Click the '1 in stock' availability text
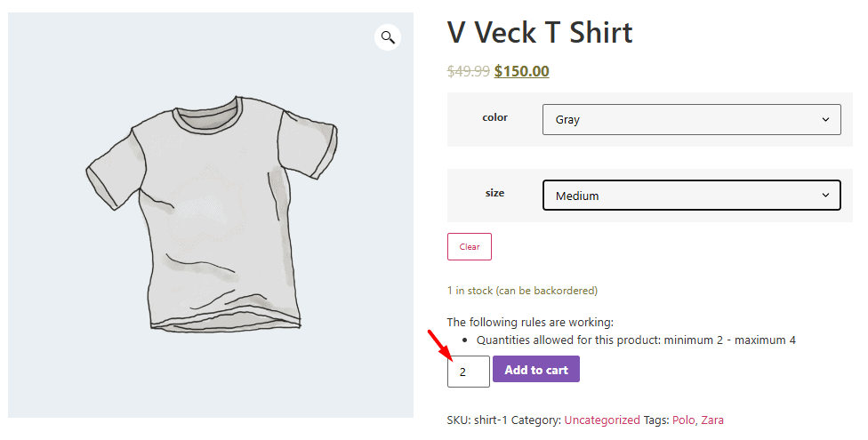Screen dimensions: 868x440 click(522, 291)
